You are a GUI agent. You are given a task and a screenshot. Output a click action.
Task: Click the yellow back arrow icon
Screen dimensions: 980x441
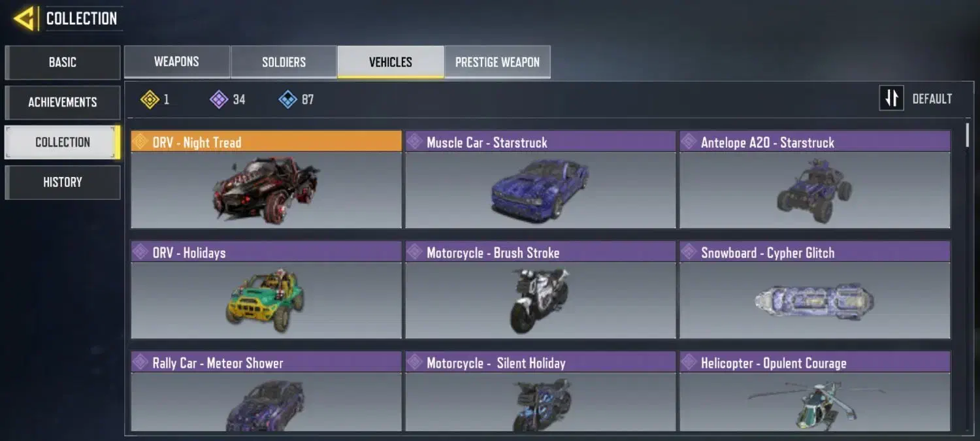25,19
